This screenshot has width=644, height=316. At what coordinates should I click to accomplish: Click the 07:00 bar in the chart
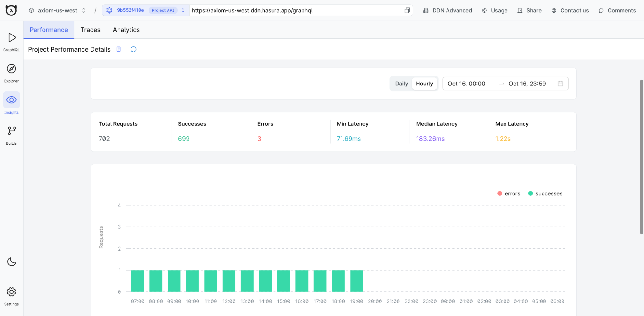[138, 281]
